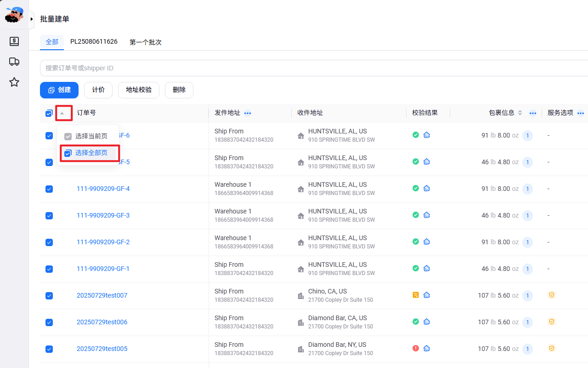
Task: Sort by 包裹信息 column arrows
Action: (x=520, y=113)
